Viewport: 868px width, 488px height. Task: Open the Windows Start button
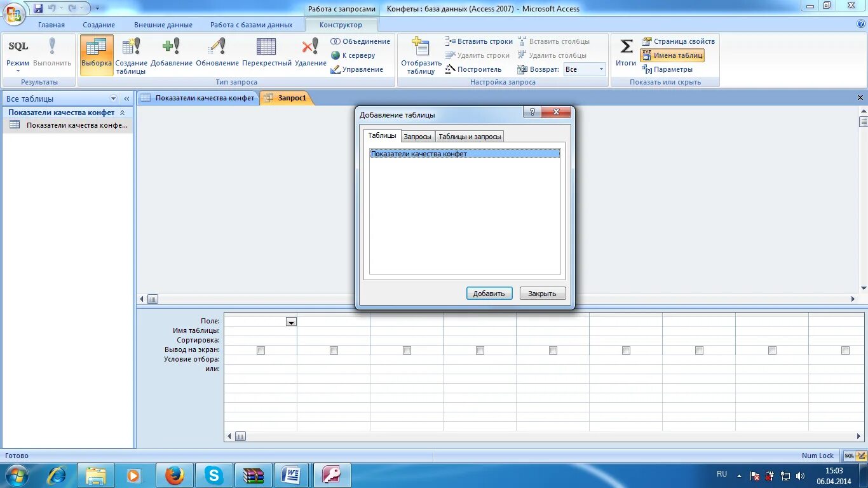[x=17, y=475]
